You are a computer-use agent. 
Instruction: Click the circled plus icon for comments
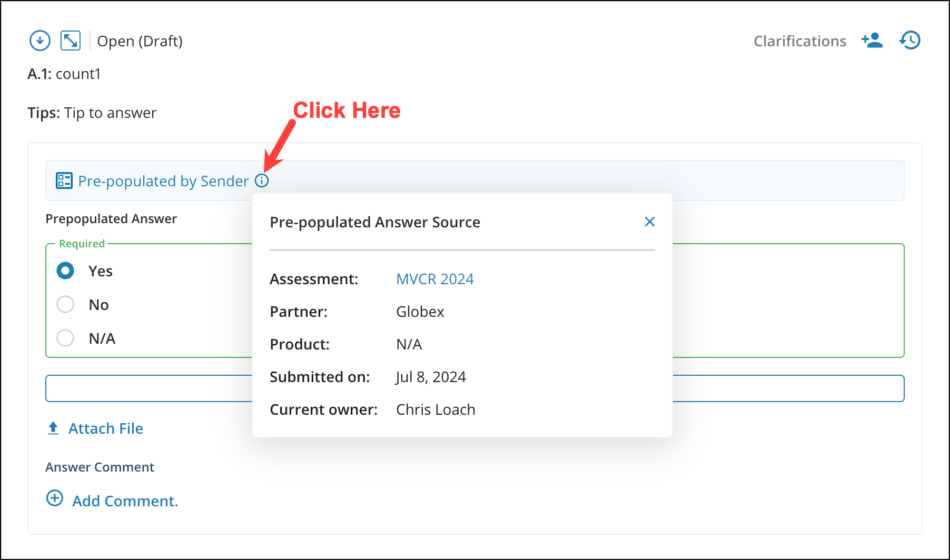click(55, 498)
